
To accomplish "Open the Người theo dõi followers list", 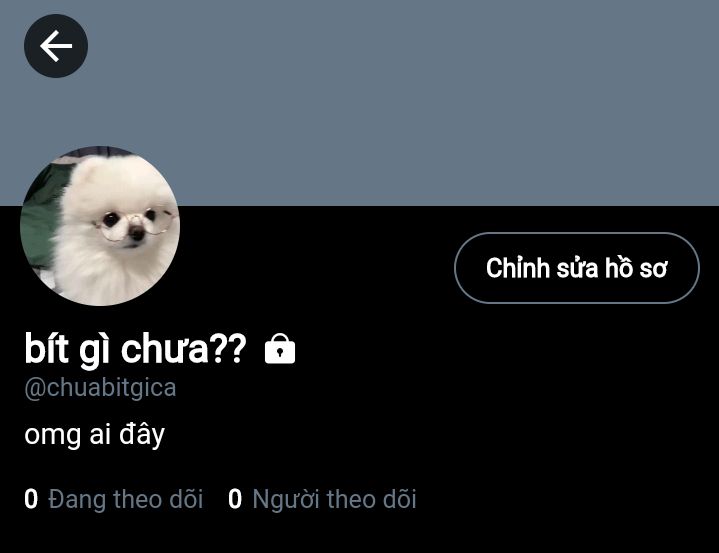I will click(322, 499).
